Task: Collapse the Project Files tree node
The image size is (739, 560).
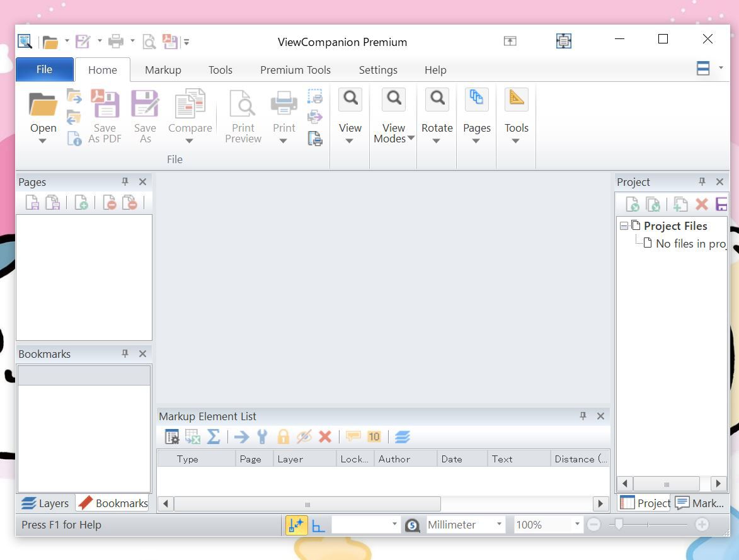Action: tap(624, 226)
